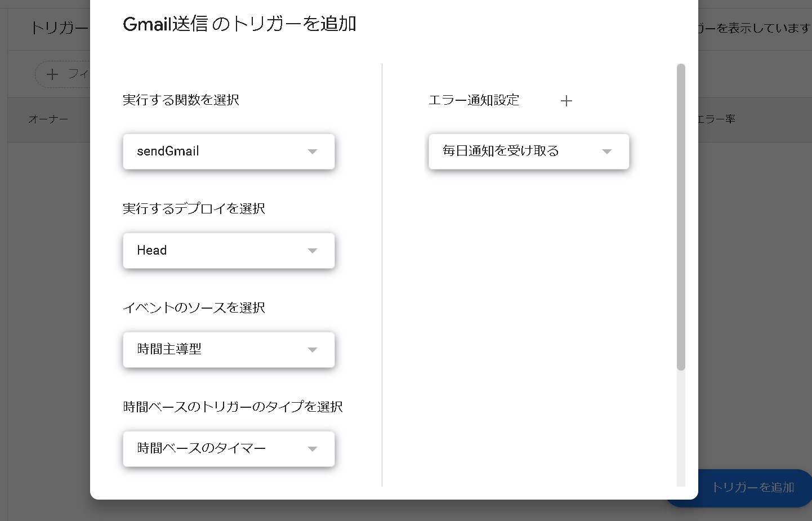Click the + icon beside エラー通知設定

[566, 101]
